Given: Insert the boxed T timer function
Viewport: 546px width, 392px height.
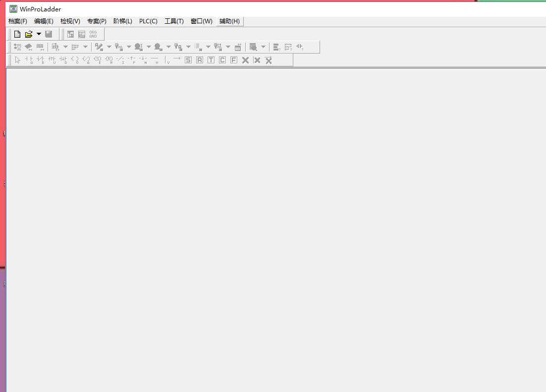Looking at the screenshot, I should (211, 60).
